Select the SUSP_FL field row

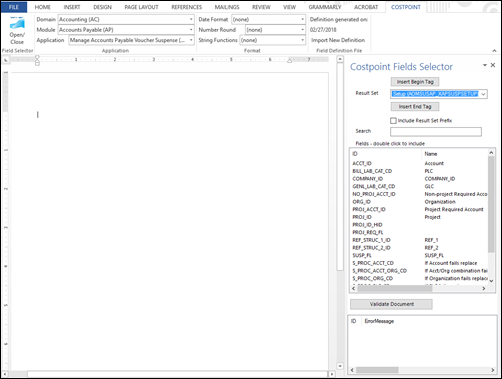click(419, 255)
